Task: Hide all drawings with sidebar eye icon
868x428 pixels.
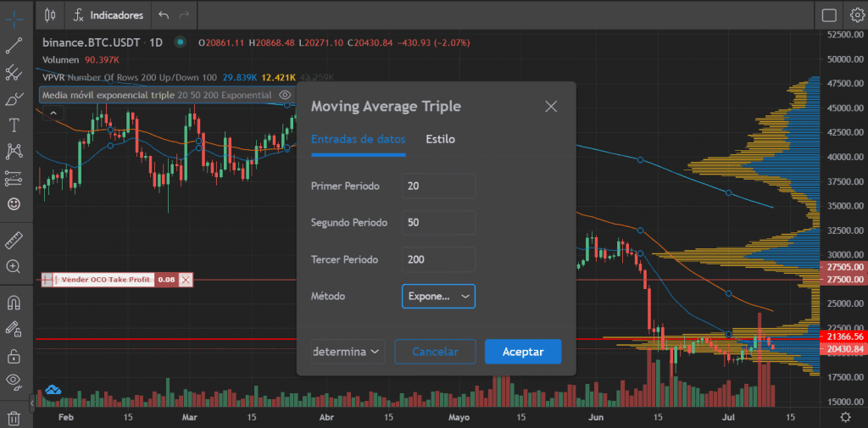Action: (14, 381)
